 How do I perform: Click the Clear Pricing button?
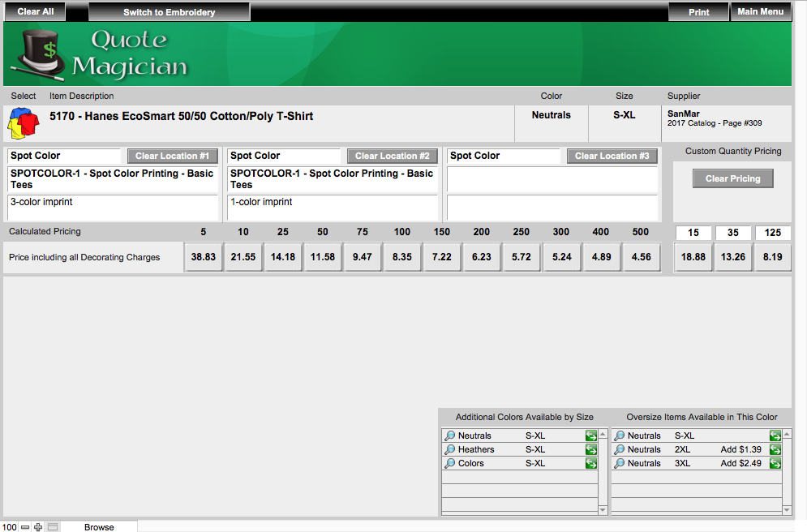pyautogui.click(x=732, y=178)
